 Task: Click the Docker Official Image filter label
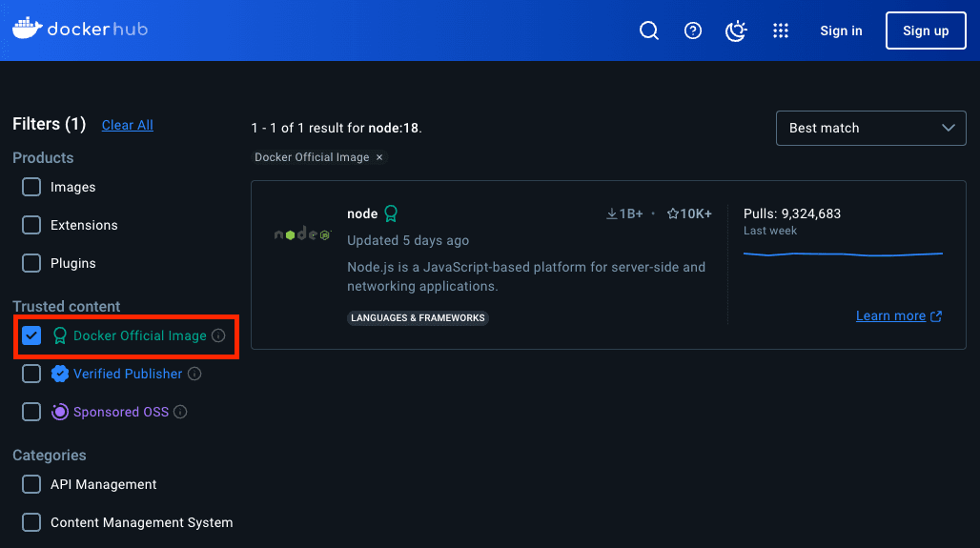(x=140, y=335)
